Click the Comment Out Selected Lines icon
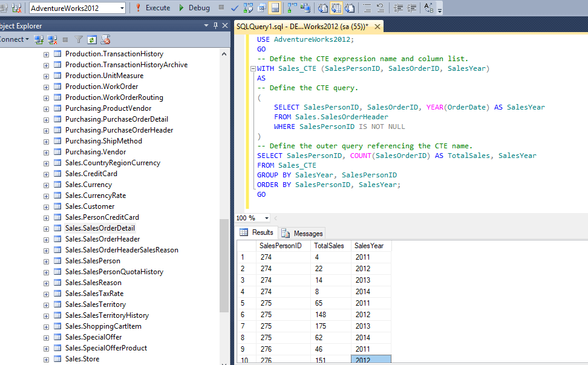Viewport: 588px width, 365px height. 367,8
